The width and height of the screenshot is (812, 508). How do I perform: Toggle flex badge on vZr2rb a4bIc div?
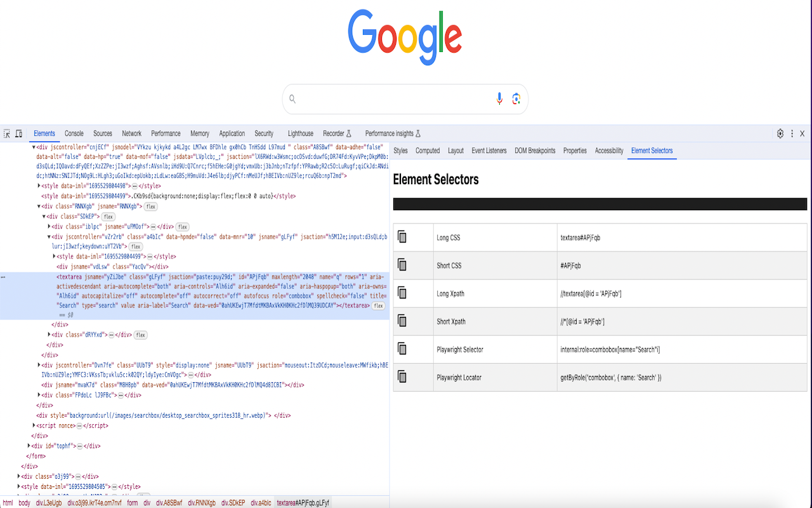pyautogui.click(x=136, y=246)
